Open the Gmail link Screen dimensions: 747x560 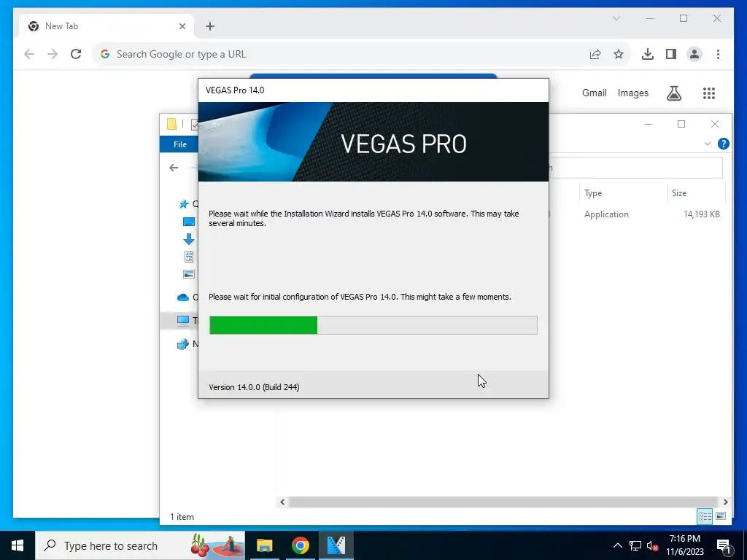[594, 93]
